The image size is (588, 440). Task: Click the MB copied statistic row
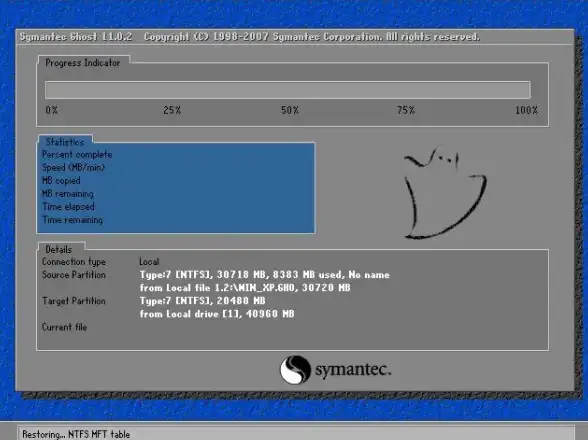[176, 180]
